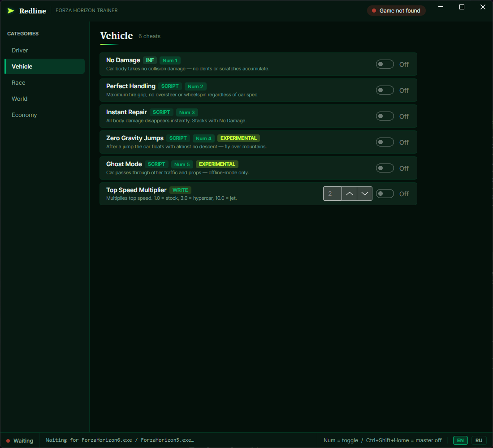The image size is (493, 448).
Task: Click the WRITE tag on Top Speed Multiplier
Action: click(180, 190)
